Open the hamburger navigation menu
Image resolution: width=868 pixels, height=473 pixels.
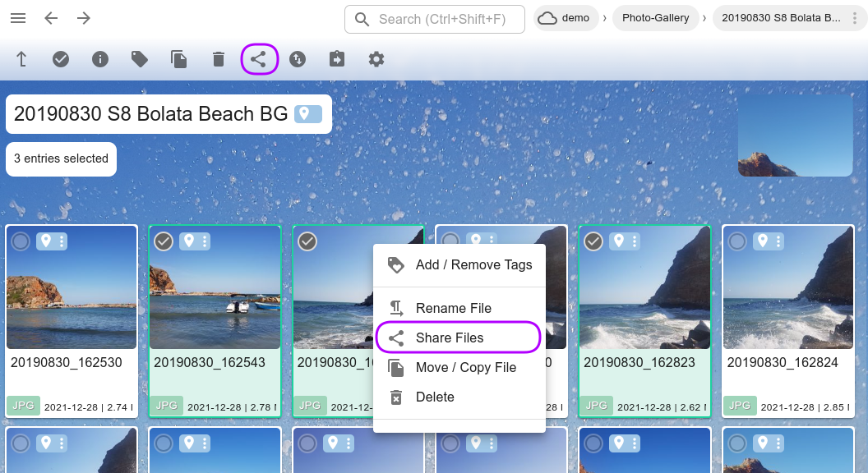(x=18, y=18)
